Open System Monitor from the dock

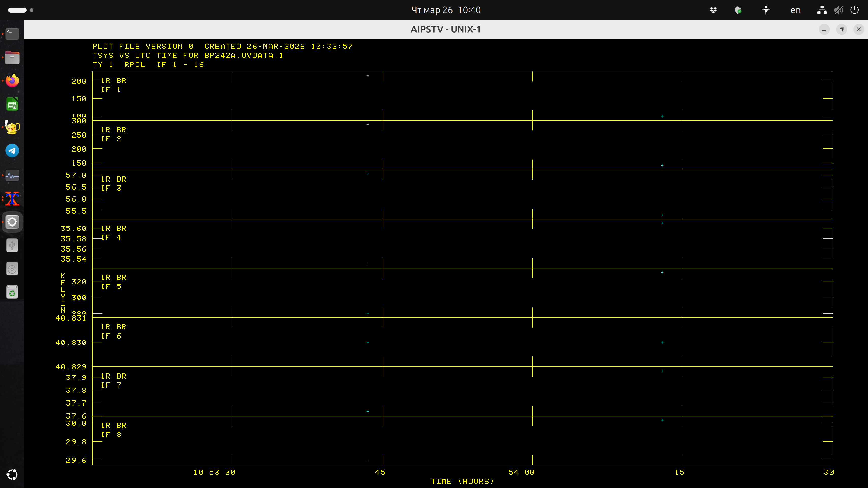pos(12,176)
